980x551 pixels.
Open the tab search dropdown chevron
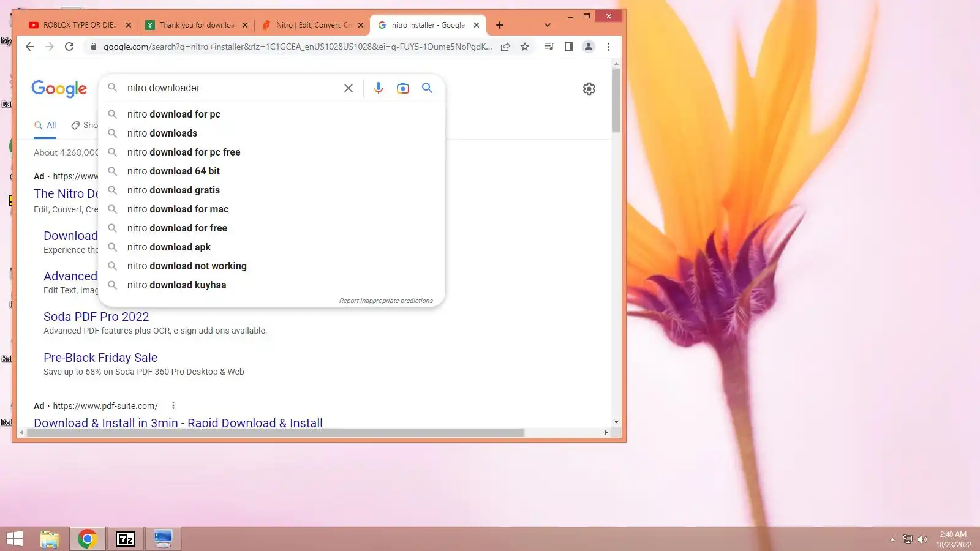548,25
